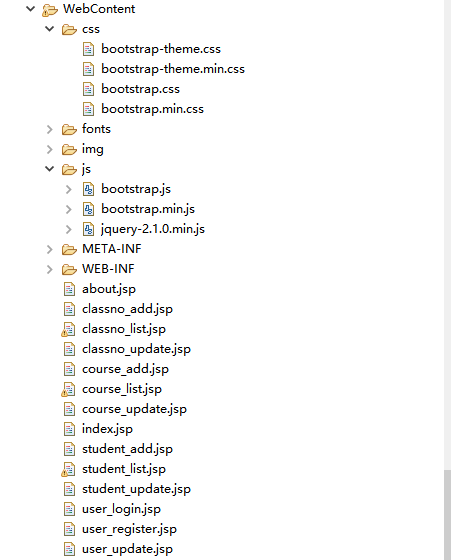The height and width of the screenshot is (560, 451).
Task: Select about.jsp file name
Action: (x=109, y=289)
